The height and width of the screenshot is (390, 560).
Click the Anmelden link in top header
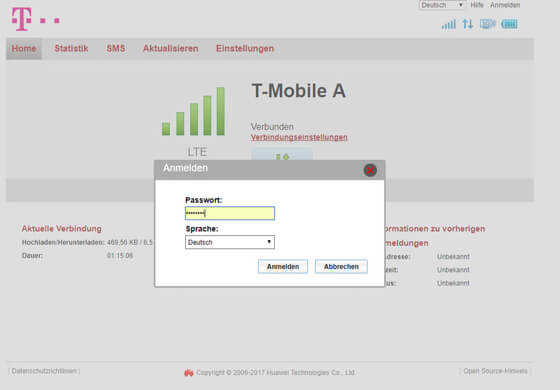coord(505,5)
